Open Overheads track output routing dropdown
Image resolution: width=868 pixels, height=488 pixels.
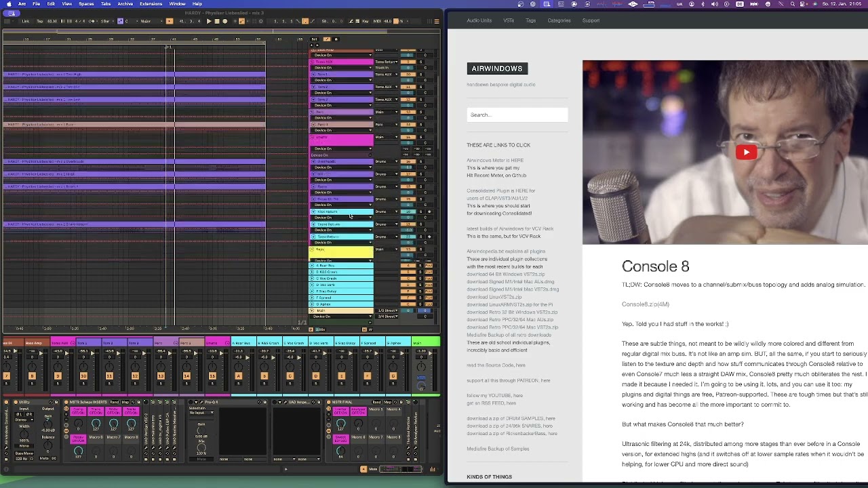coord(386,161)
